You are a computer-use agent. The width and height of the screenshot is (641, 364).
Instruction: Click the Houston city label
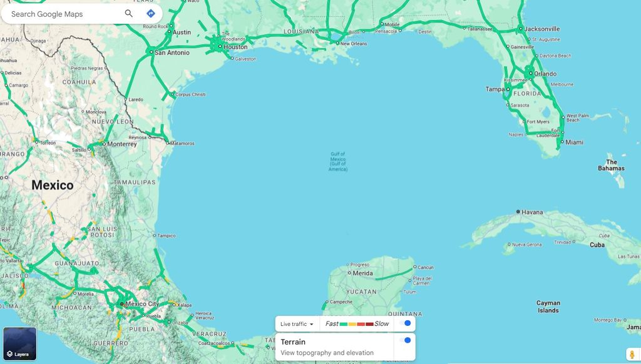(x=236, y=47)
